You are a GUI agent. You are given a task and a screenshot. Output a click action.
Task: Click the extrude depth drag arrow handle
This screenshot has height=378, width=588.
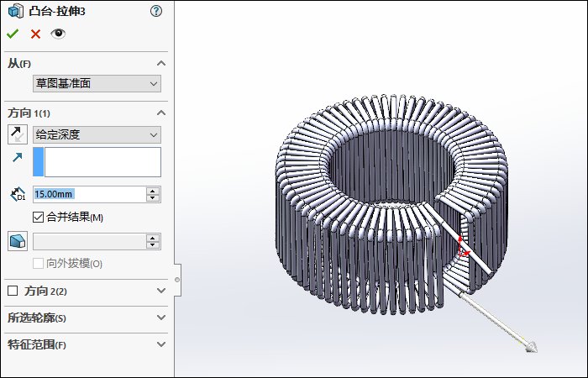click(531, 346)
